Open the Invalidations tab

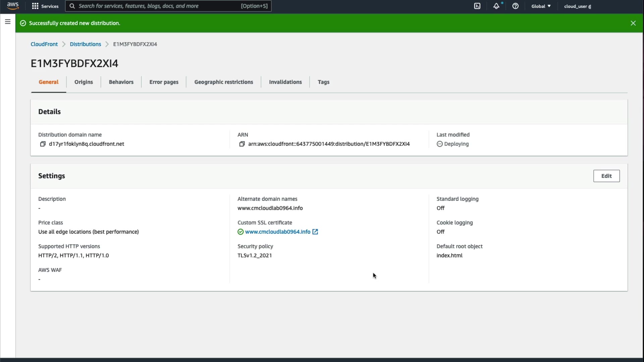(x=285, y=82)
